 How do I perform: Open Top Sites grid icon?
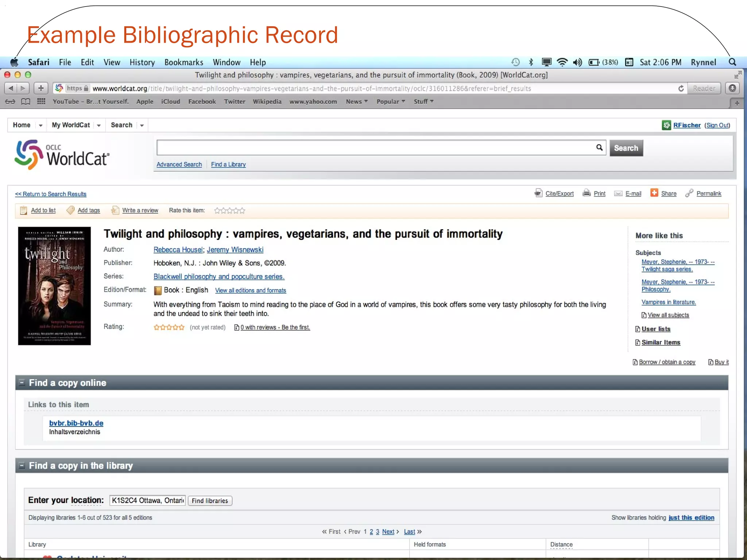[x=41, y=102]
